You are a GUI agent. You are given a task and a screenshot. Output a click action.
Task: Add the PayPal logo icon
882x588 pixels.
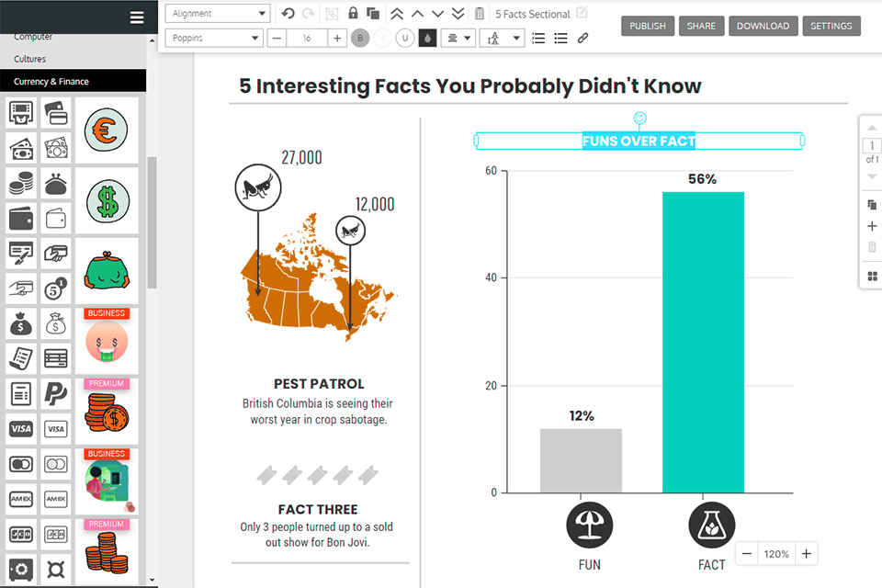click(x=56, y=393)
